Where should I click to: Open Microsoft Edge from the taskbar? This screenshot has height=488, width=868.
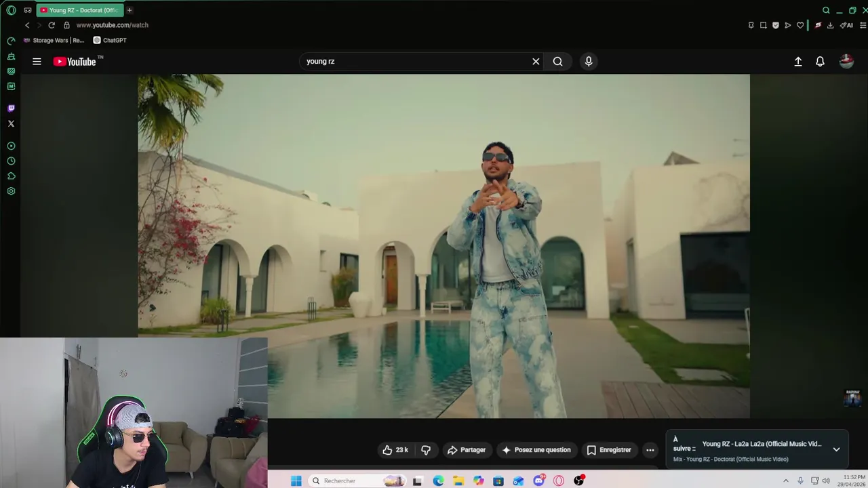[x=438, y=481]
